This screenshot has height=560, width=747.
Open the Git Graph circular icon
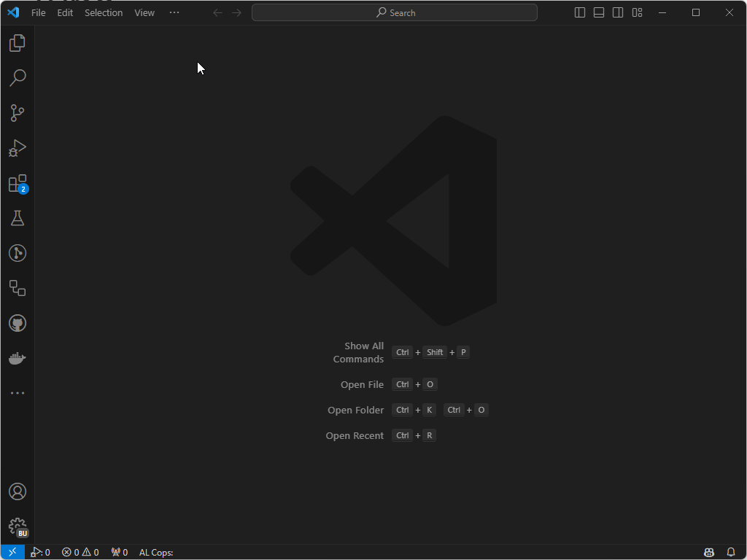[18, 253]
